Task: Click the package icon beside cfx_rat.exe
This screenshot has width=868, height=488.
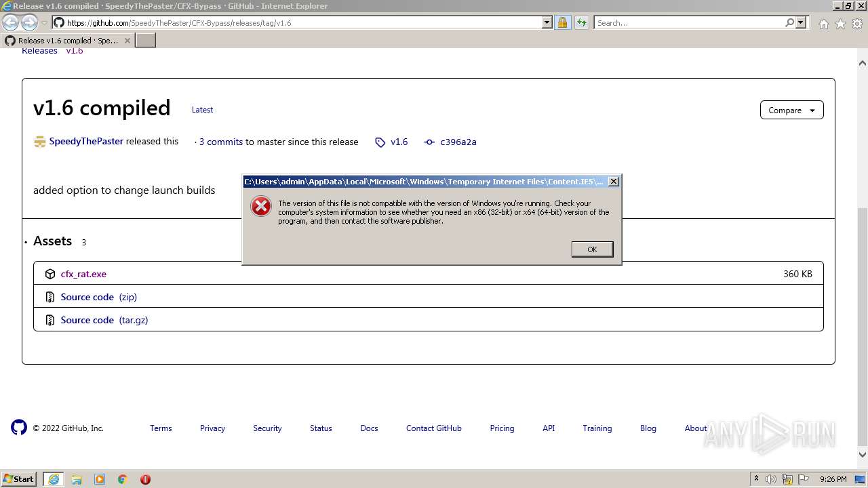Action: 50,274
